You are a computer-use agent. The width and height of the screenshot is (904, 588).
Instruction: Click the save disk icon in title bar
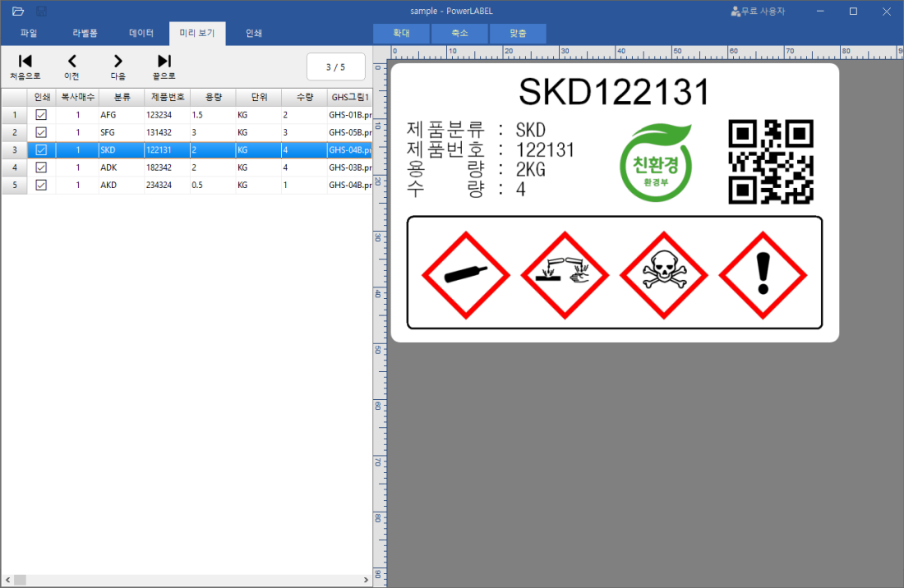click(x=41, y=11)
